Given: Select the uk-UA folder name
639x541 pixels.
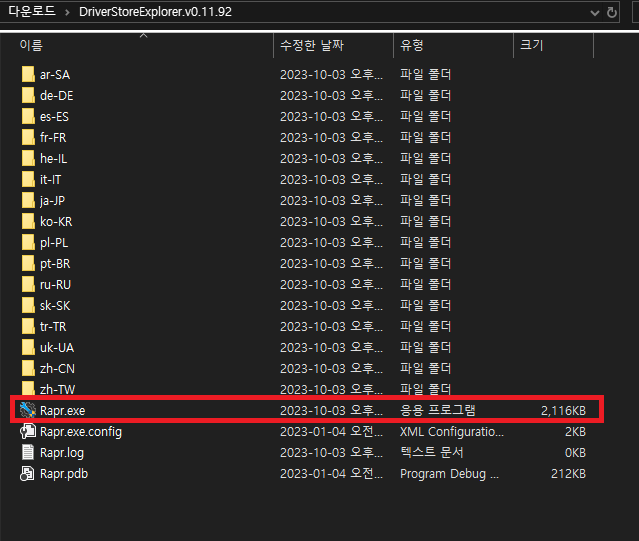Looking at the screenshot, I should pyautogui.click(x=57, y=348).
